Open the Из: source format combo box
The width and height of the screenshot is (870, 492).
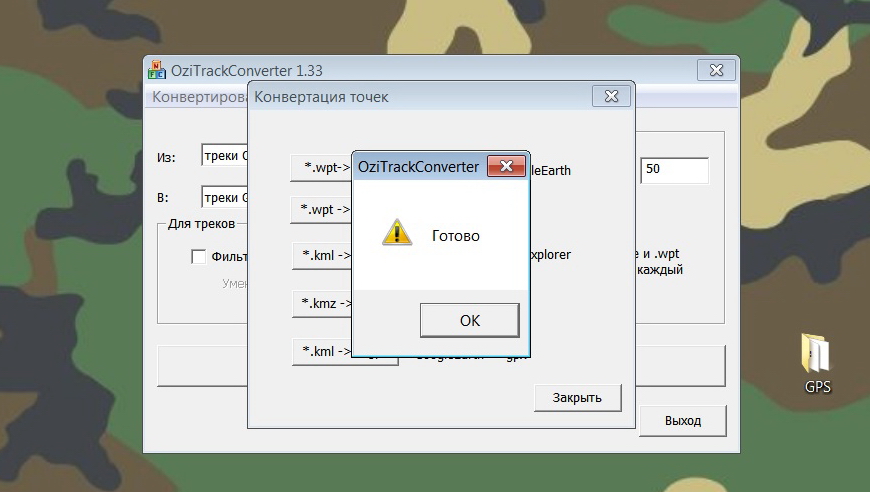click(225, 156)
